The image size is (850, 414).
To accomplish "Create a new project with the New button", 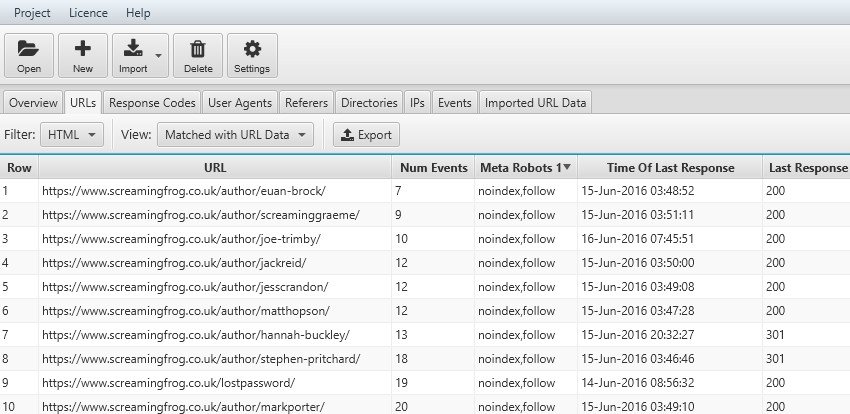I will [x=83, y=55].
